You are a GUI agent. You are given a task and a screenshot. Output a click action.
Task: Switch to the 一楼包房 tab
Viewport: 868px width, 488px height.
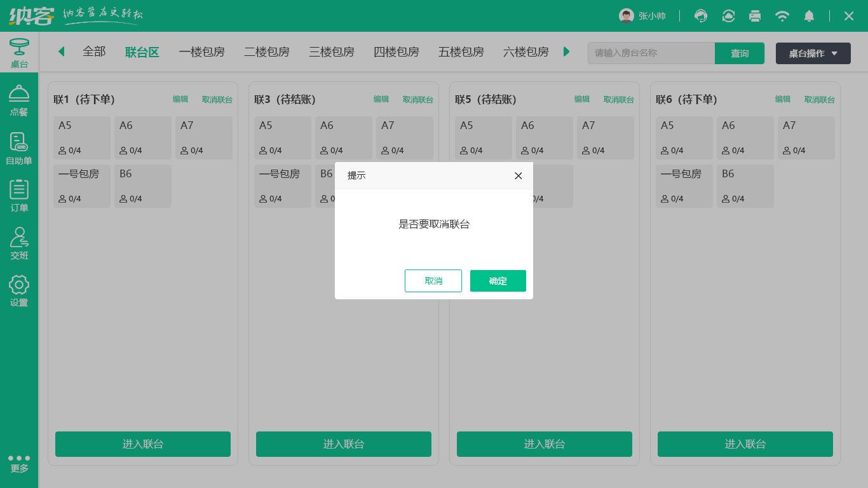coord(202,52)
